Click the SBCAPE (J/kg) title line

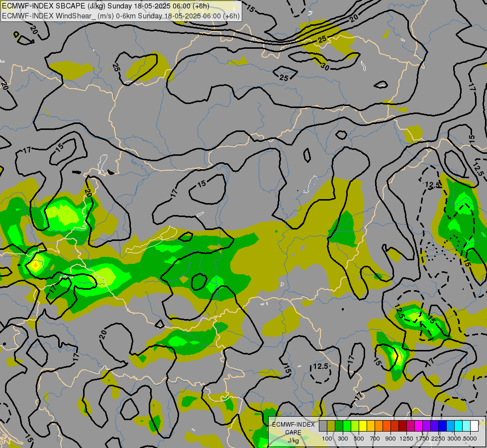coord(105,6)
